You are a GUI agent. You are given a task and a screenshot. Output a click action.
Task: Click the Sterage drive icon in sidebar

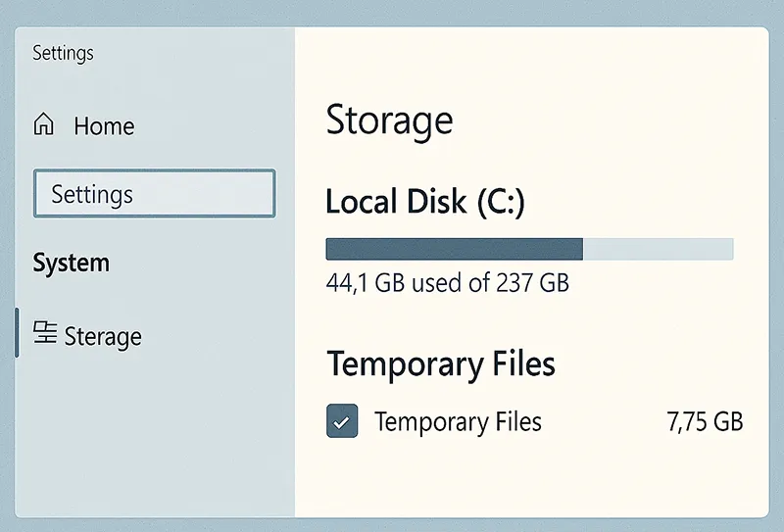point(45,334)
